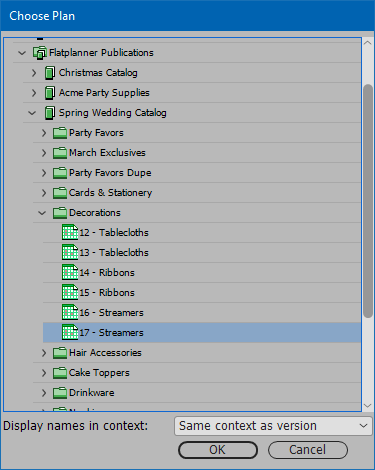Select the 16 - Streamers plan

coord(202,312)
